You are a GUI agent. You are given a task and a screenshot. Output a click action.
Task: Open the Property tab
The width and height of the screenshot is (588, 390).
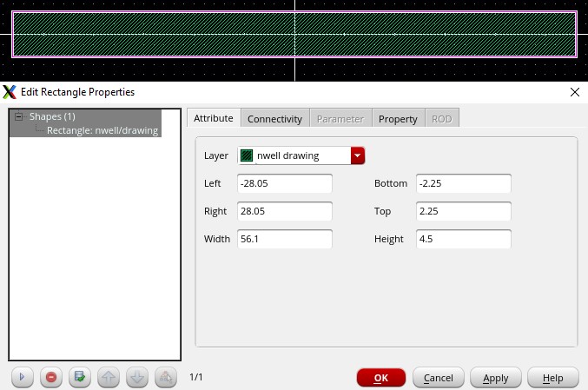point(398,119)
